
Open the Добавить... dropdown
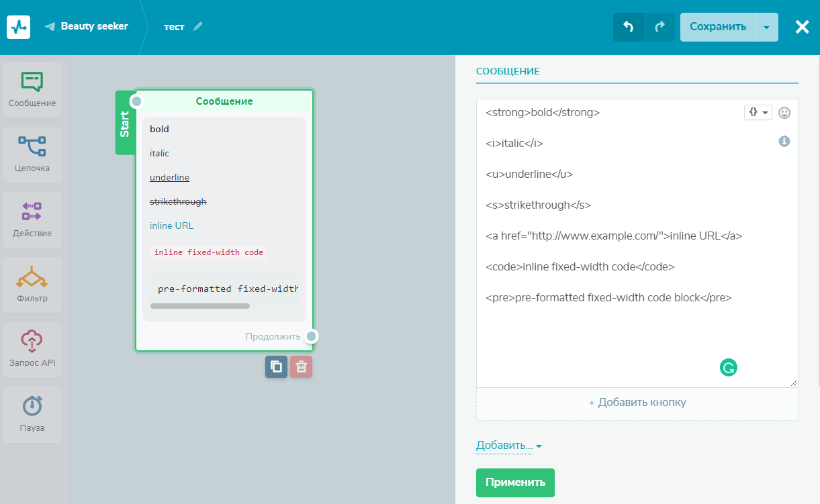click(508, 446)
